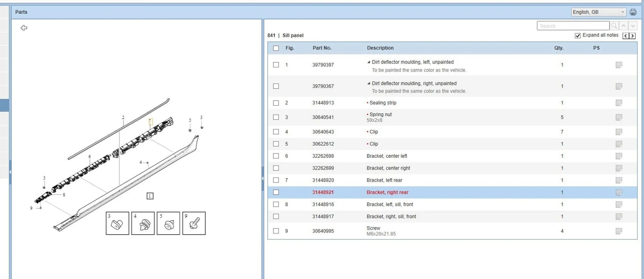Collapse note for Dirt deflector moulding, right

(369, 83)
